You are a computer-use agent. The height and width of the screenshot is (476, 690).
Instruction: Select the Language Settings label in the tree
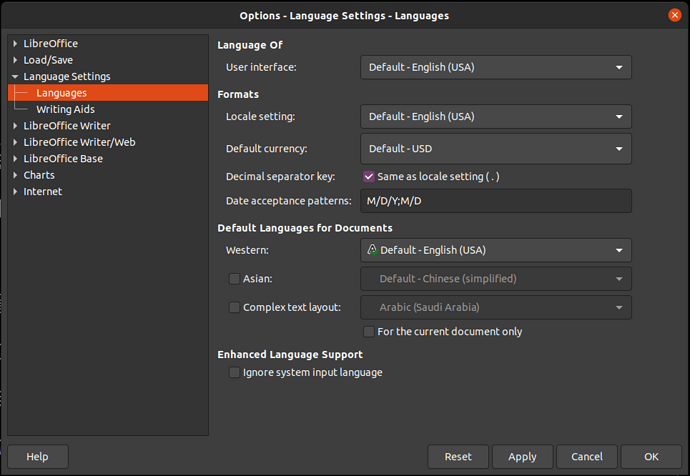67,77
